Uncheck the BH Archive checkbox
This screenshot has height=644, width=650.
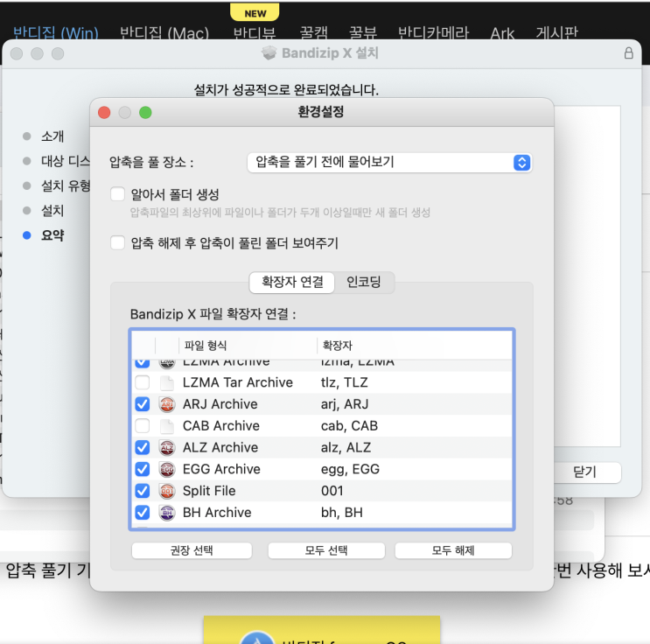click(x=143, y=513)
